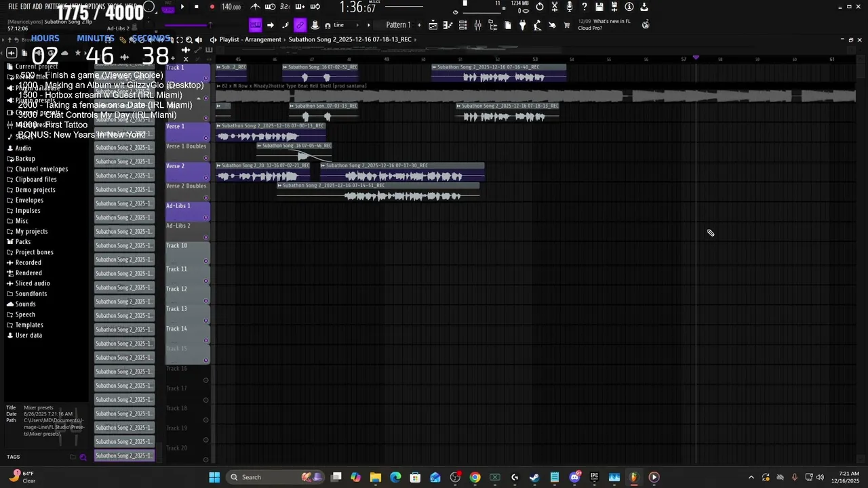Image resolution: width=868 pixels, height=488 pixels.
Task: Open the undo history icon
Action: (540, 7)
